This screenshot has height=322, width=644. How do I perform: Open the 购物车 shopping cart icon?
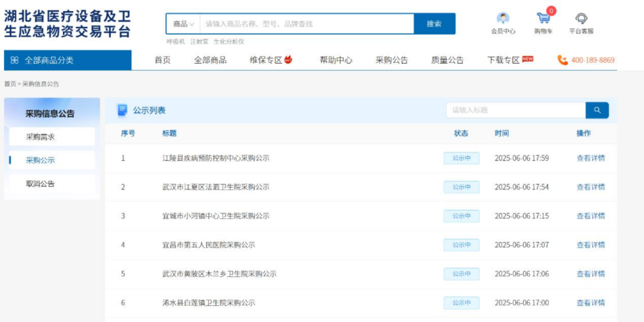(544, 19)
